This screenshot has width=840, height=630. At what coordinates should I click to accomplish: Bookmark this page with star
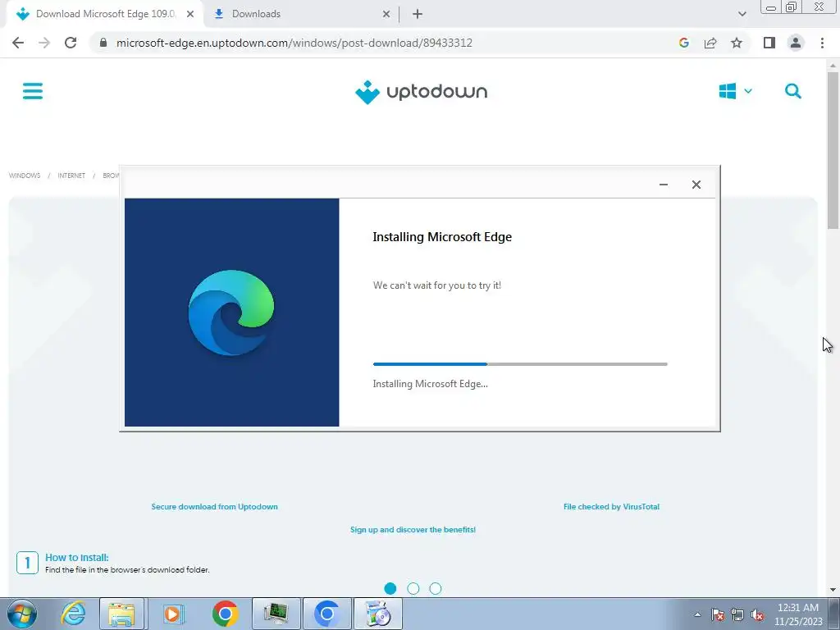pos(737,43)
